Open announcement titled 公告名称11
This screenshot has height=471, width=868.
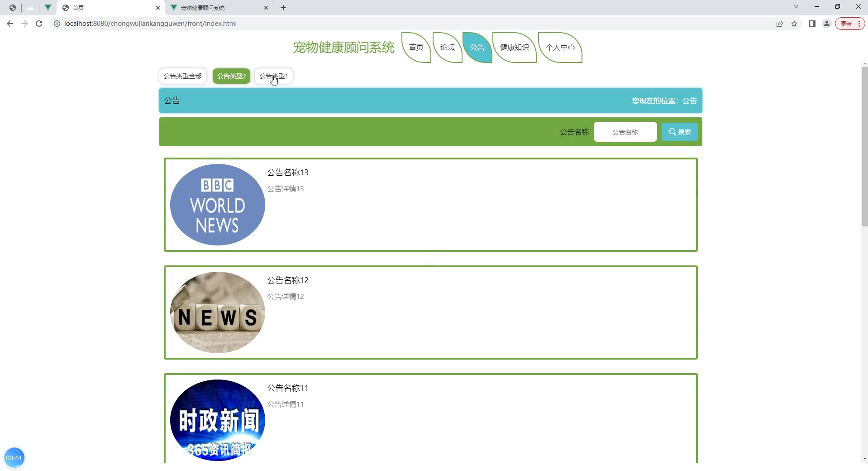288,388
